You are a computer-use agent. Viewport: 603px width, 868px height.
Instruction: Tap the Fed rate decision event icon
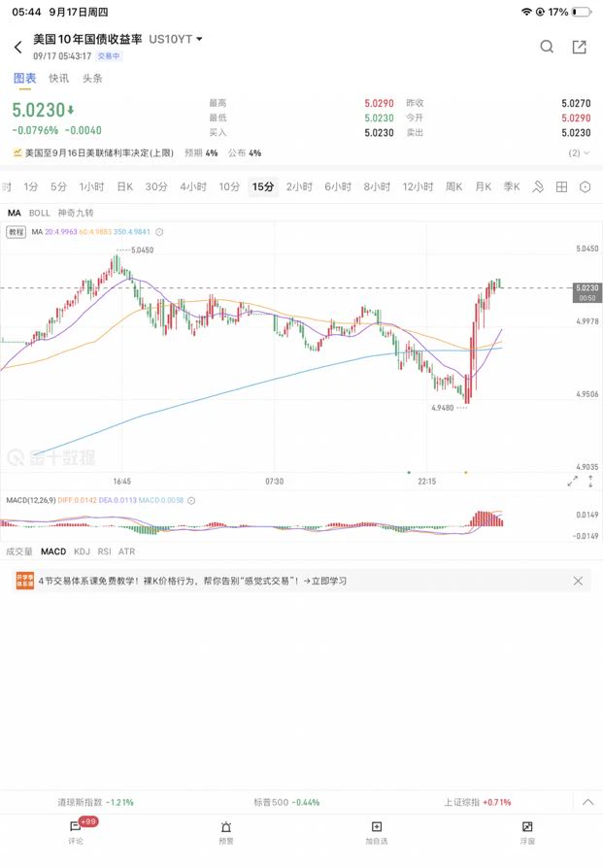(x=17, y=152)
